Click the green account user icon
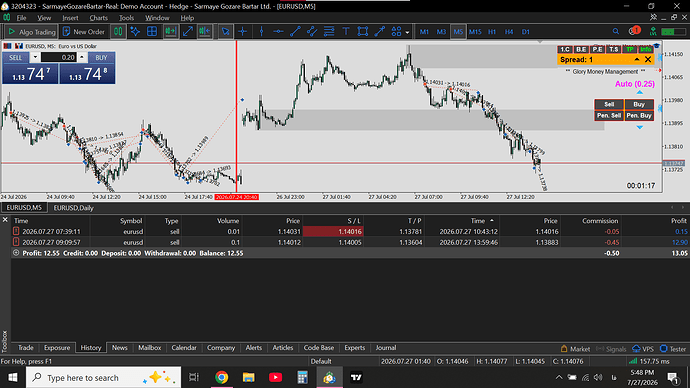Image resolution: width=690 pixels, height=388 pixels. pyautogui.click(x=653, y=31)
